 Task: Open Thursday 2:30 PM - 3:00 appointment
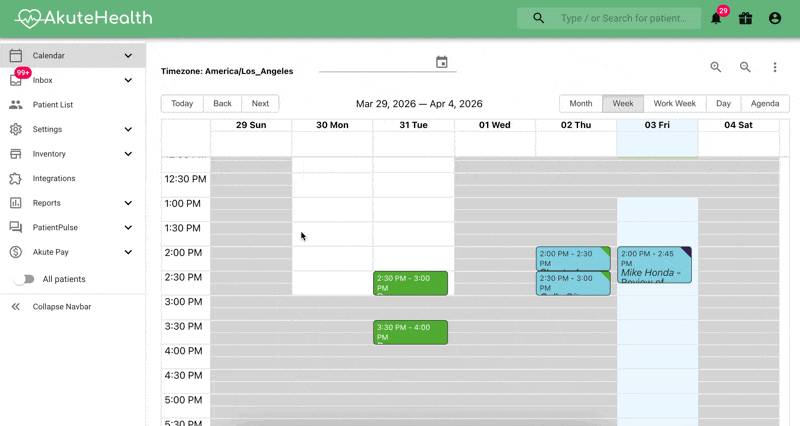tap(573, 283)
